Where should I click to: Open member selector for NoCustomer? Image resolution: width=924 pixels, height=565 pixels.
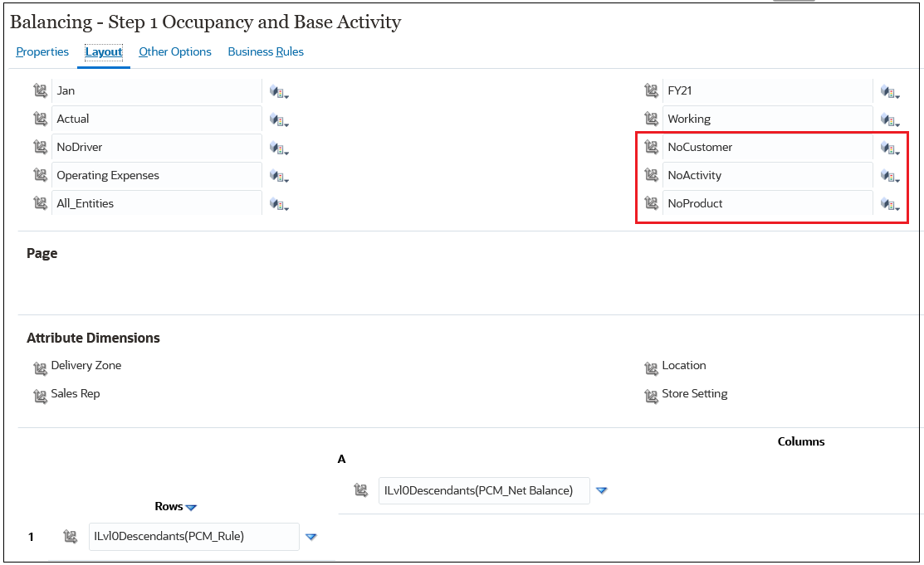[890, 148]
